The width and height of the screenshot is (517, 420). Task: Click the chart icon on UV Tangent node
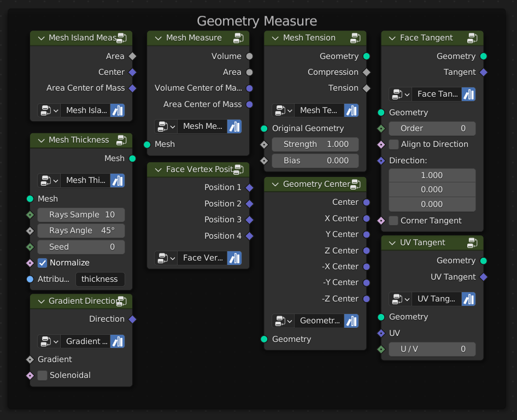click(468, 299)
